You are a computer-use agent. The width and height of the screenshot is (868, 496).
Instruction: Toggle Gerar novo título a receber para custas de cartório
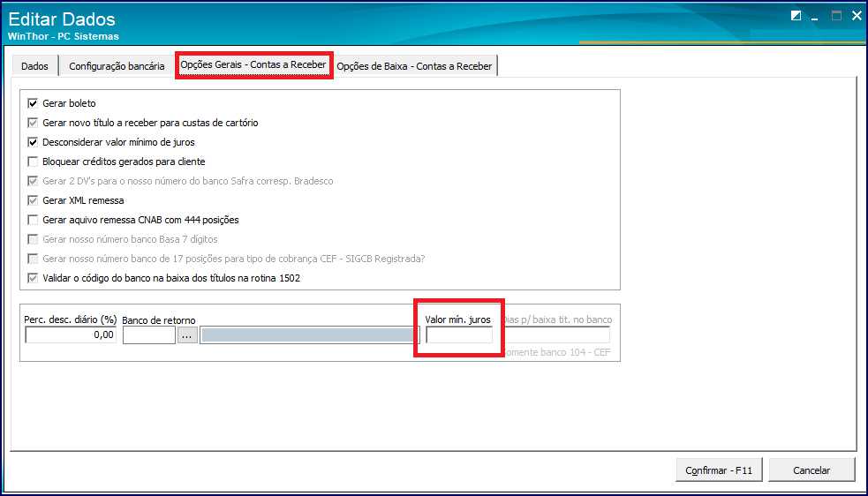[x=33, y=123]
